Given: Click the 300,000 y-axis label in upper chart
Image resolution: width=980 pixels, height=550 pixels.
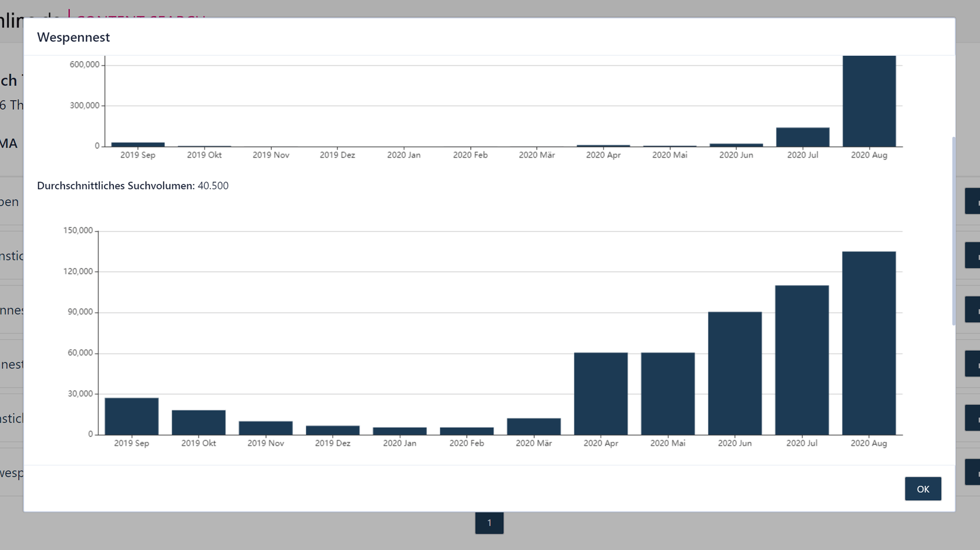Looking at the screenshot, I should [x=85, y=106].
